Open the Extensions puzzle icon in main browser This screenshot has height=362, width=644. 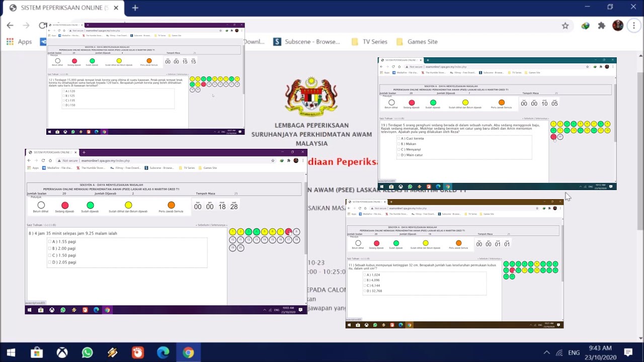601,26
